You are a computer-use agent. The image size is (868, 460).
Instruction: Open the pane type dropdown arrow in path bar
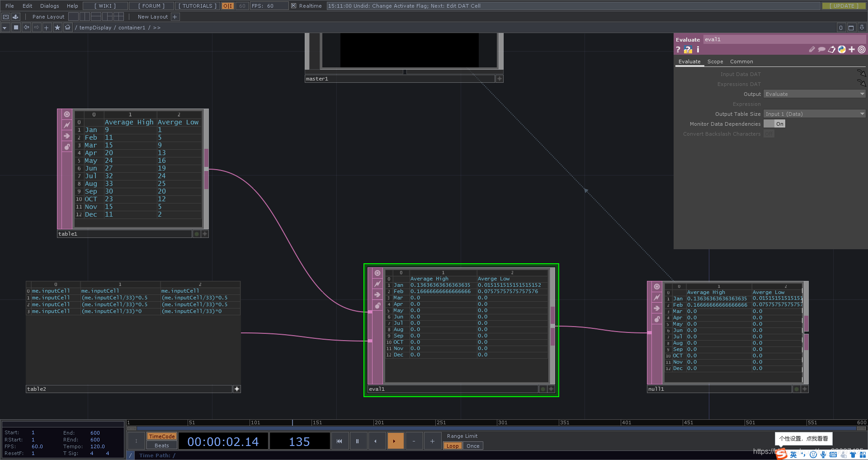(5, 28)
